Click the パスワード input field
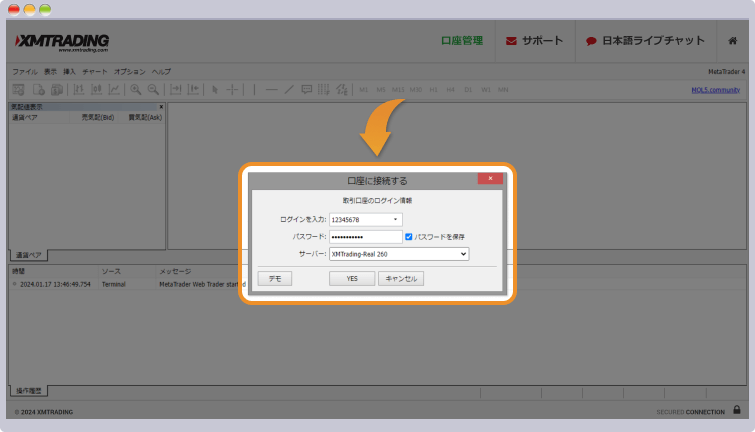755x432 pixels. [365, 236]
